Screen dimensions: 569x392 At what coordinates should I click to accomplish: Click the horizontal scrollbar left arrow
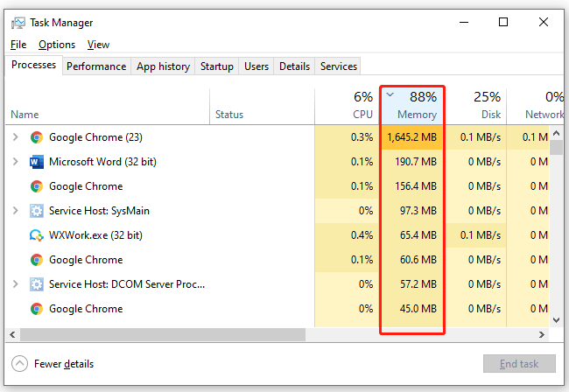pos(13,334)
